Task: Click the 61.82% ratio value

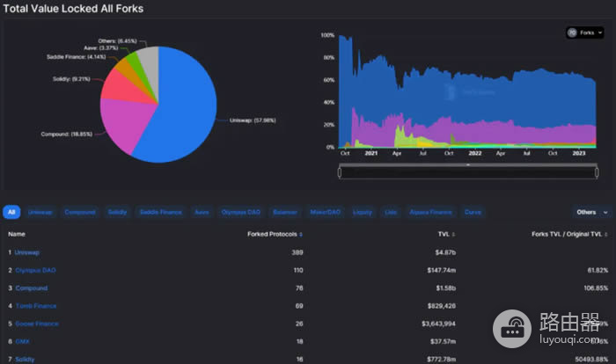Action: click(598, 270)
